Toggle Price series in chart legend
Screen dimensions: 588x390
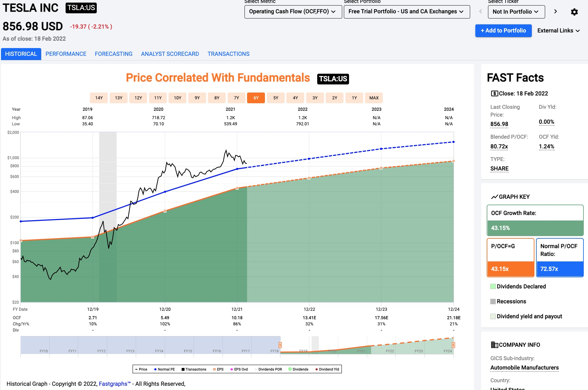point(141,369)
